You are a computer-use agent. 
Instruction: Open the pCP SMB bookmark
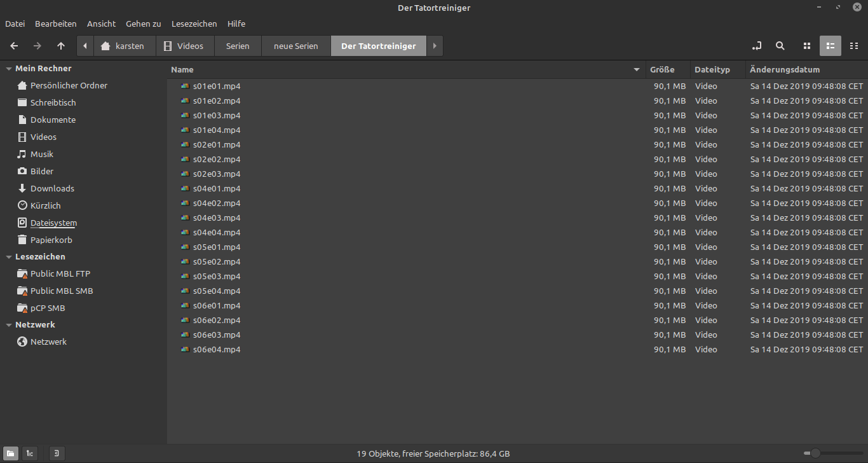pos(48,308)
